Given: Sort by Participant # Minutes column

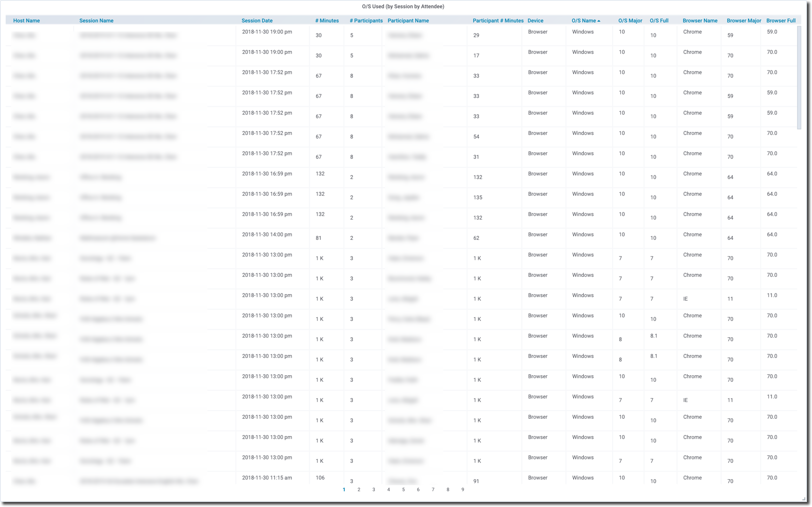Looking at the screenshot, I should [498, 21].
